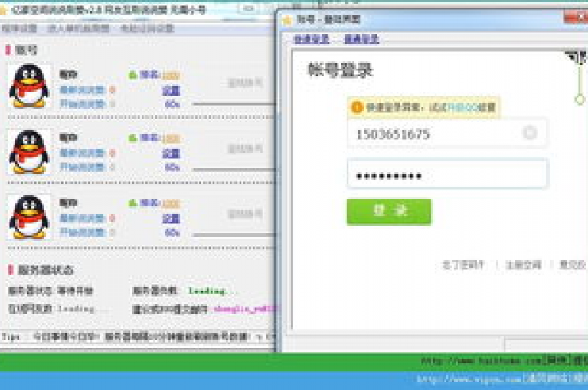Click green thumbs-up icon in first account row
The height and width of the screenshot is (390, 588).
[x=132, y=75]
